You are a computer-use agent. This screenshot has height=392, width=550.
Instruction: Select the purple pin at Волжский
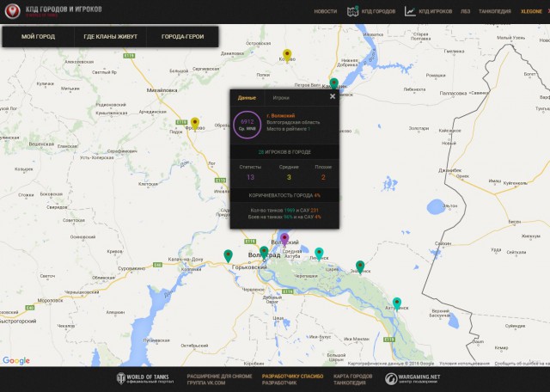(284, 239)
